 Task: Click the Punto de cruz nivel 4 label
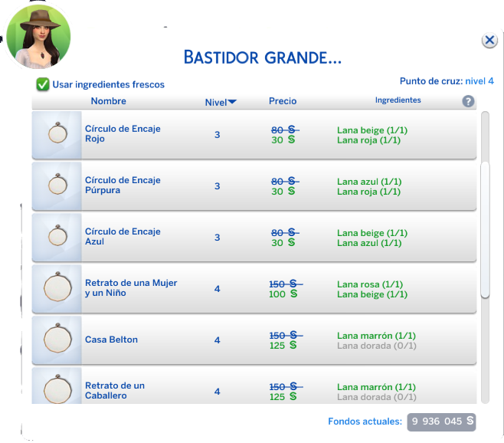[x=447, y=81]
